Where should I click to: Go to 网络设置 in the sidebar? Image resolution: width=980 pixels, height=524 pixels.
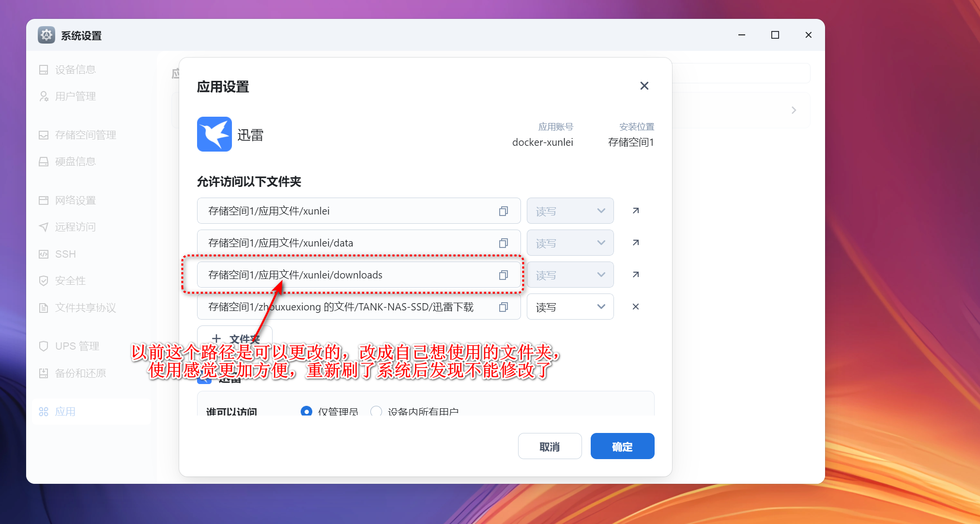click(75, 200)
